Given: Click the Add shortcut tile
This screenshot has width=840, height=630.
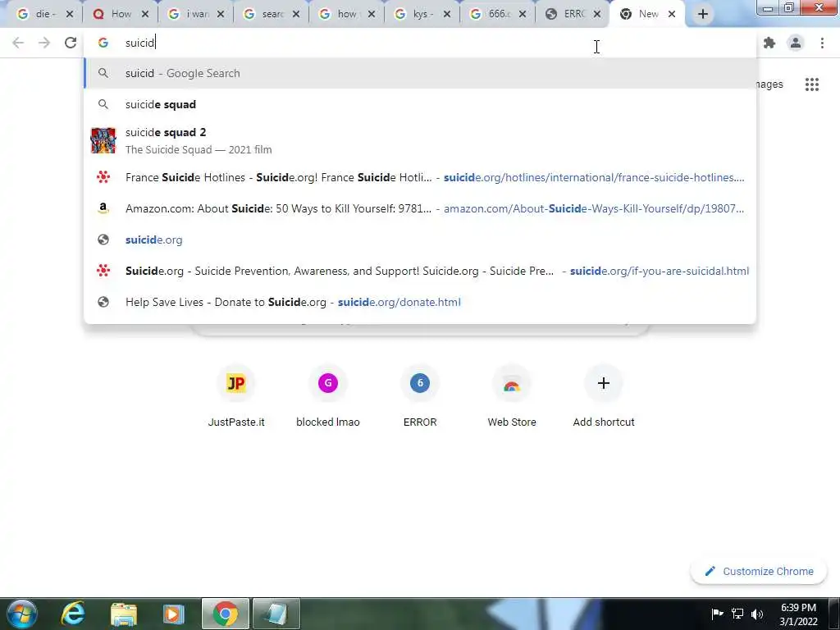Looking at the screenshot, I should coord(604,396).
